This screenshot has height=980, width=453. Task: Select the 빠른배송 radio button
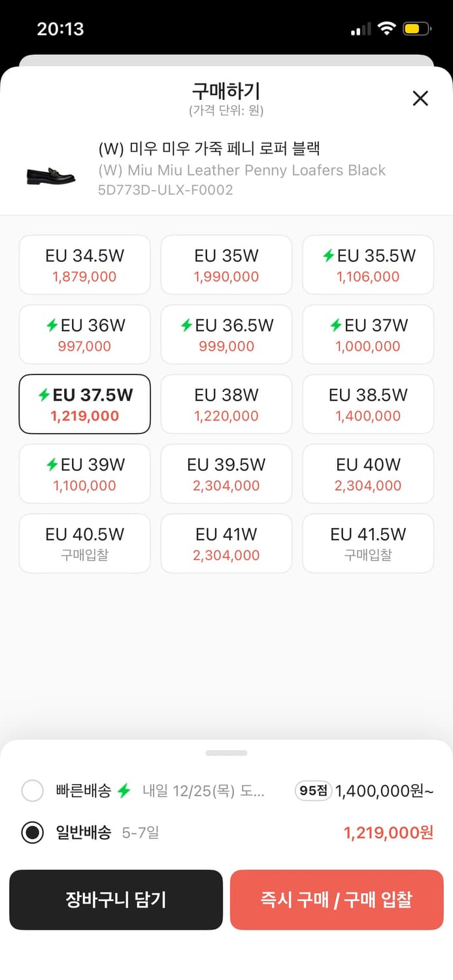[x=33, y=791]
